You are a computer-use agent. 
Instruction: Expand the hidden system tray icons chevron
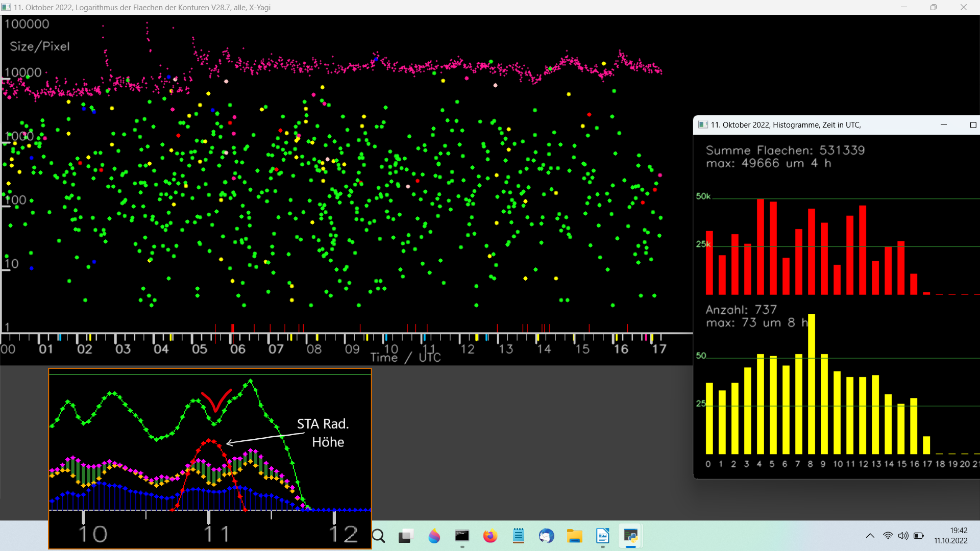[870, 536]
